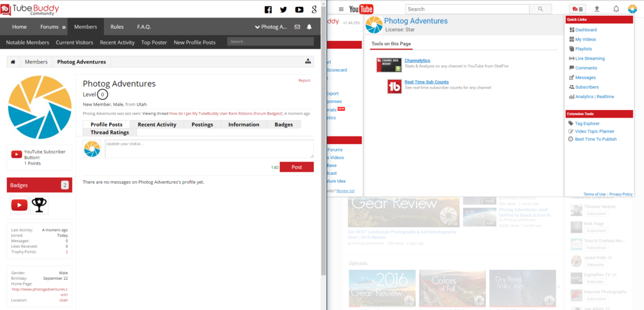This screenshot has height=310, width=644.
Task: Click the red Post button
Action: [x=297, y=167]
